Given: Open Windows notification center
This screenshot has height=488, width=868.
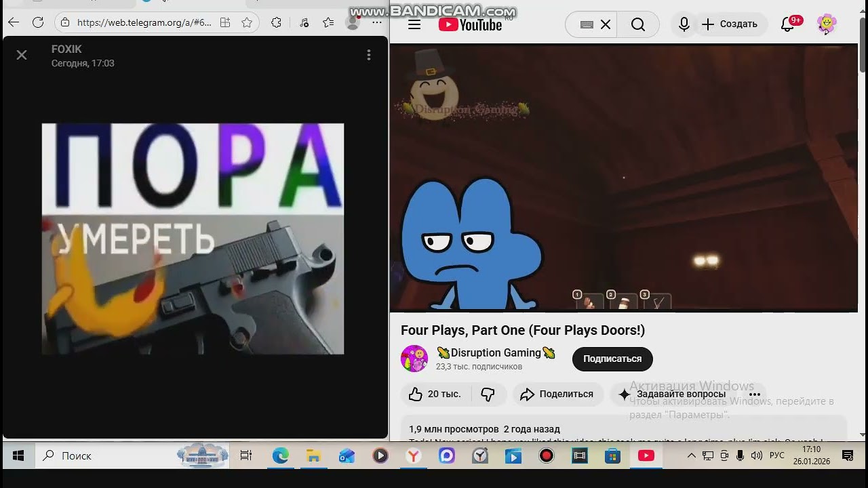Looking at the screenshot, I should coord(847,455).
